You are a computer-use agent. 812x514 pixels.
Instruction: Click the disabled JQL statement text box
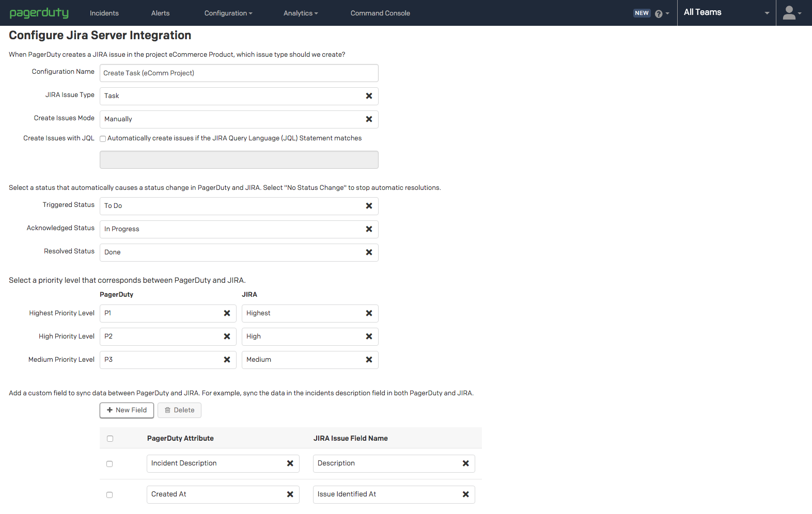[x=239, y=159]
